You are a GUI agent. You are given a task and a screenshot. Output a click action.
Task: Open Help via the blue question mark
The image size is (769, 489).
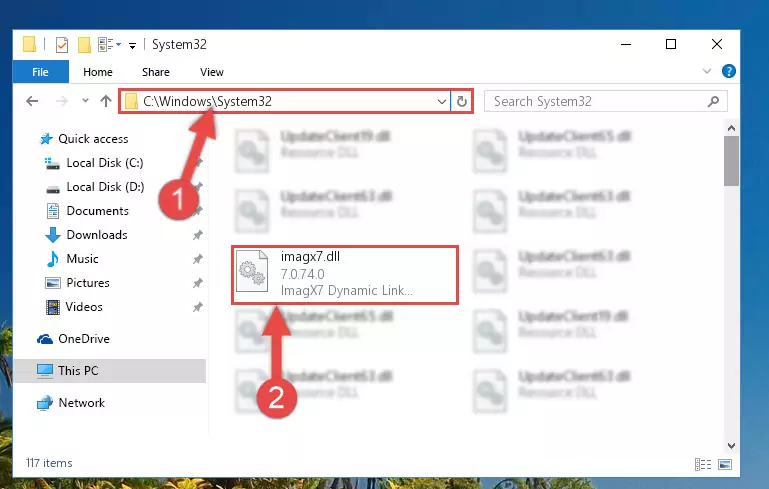point(728,71)
